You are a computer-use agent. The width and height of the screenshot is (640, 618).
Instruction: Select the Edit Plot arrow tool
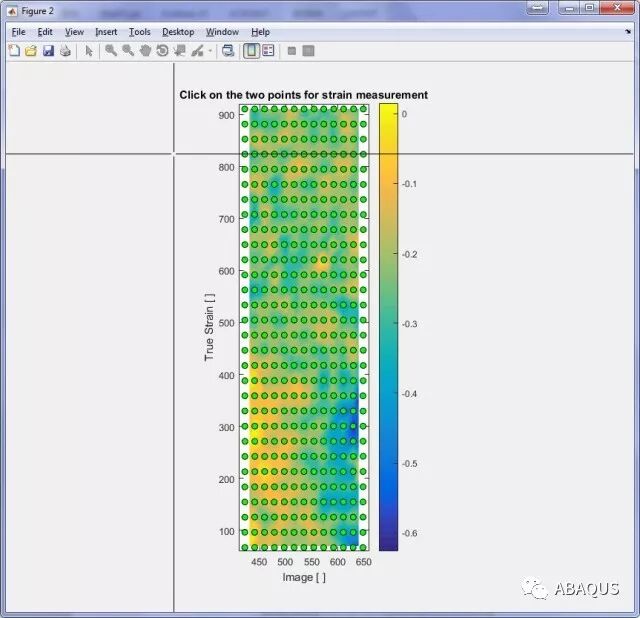pos(89,51)
